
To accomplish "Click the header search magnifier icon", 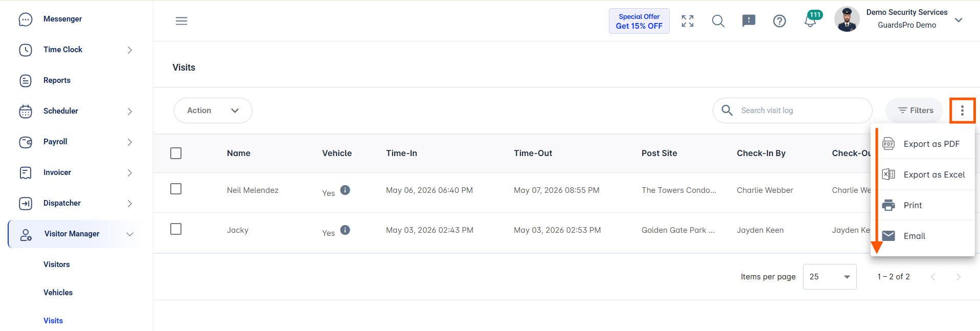I will pyautogui.click(x=718, y=21).
